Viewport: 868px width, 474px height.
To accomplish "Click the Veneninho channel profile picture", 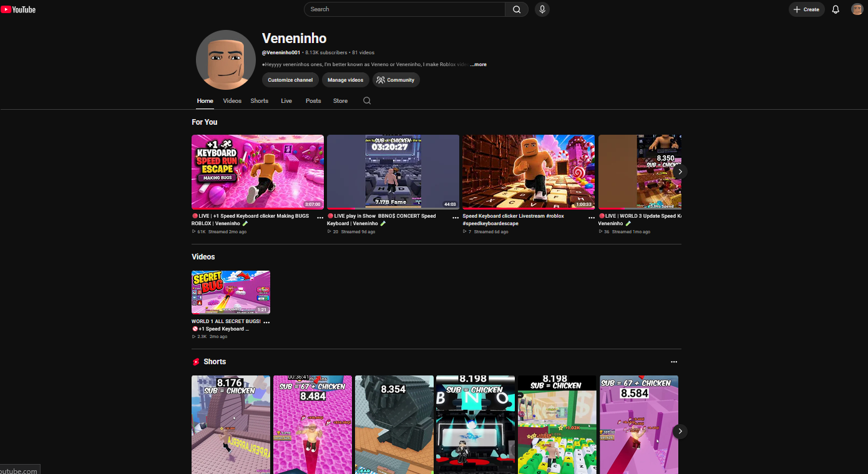I will (x=226, y=60).
